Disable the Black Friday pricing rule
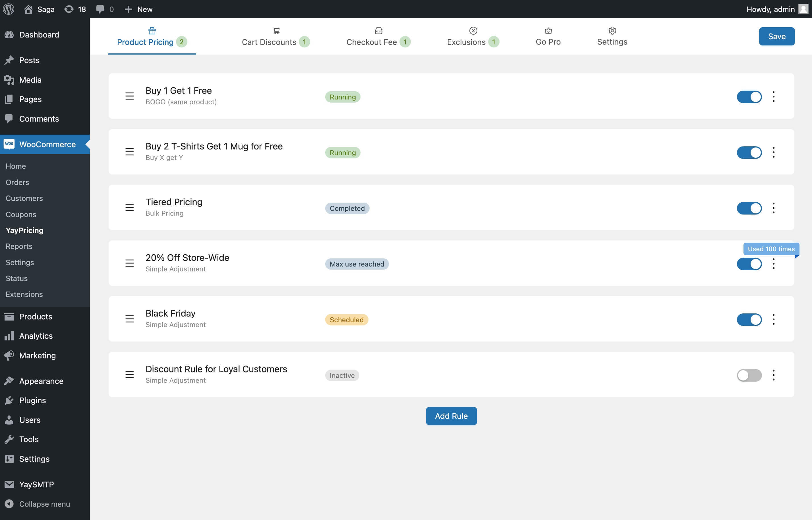 click(749, 319)
